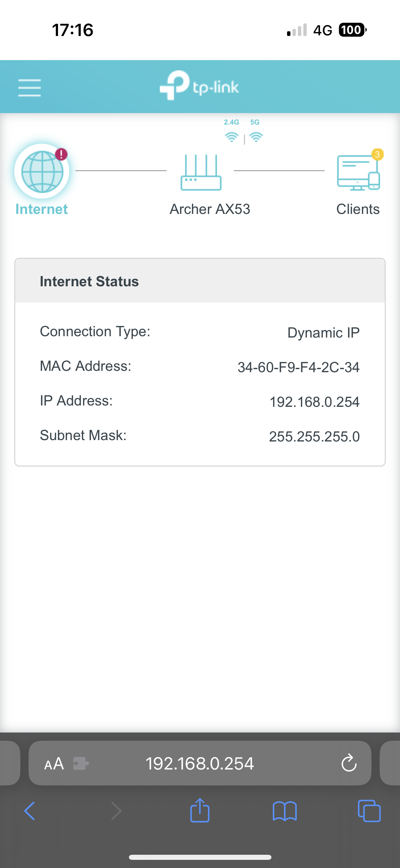Select the Internet tab label
Image resolution: width=400 pixels, height=868 pixels.
pyautogui.click(x=41, y=209)
